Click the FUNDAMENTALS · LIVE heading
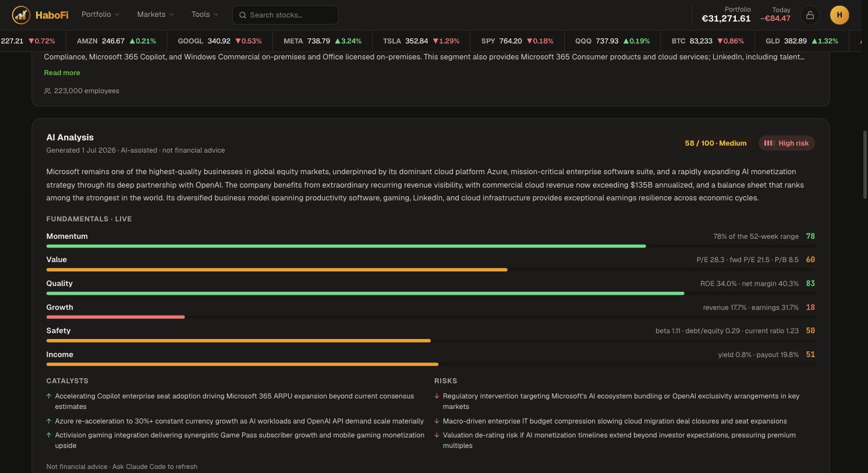 pos(89,219)
